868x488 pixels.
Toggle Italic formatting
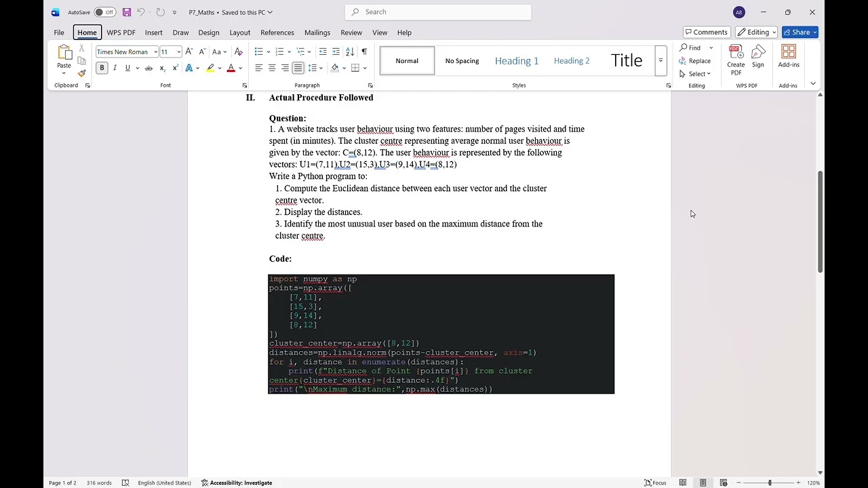115,68
